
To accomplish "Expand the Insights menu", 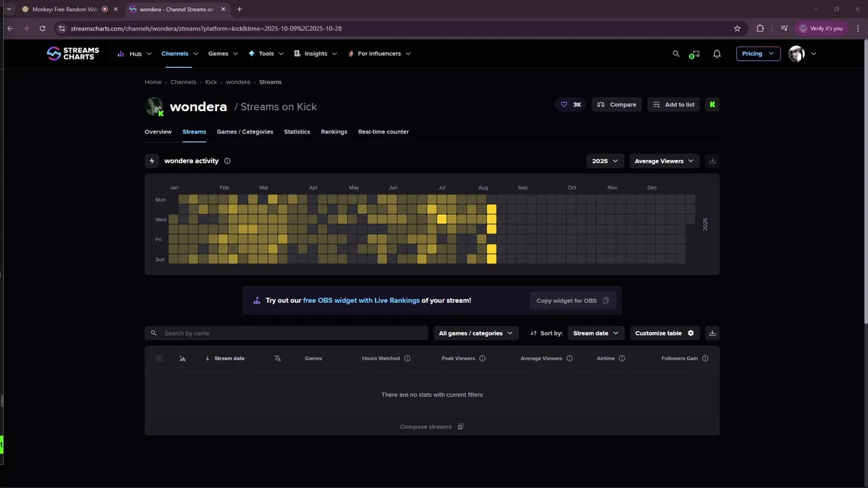I will pos(315,54).
